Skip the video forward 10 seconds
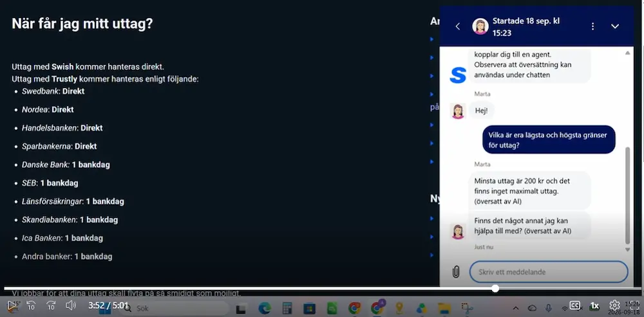Viewport: 644px width, 317px height. pos(50,305)
